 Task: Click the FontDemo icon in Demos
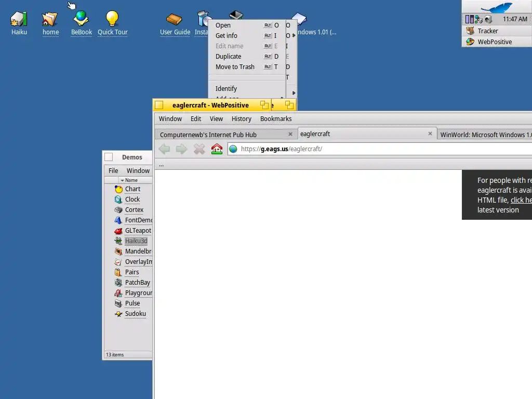[x=118, y=220]
